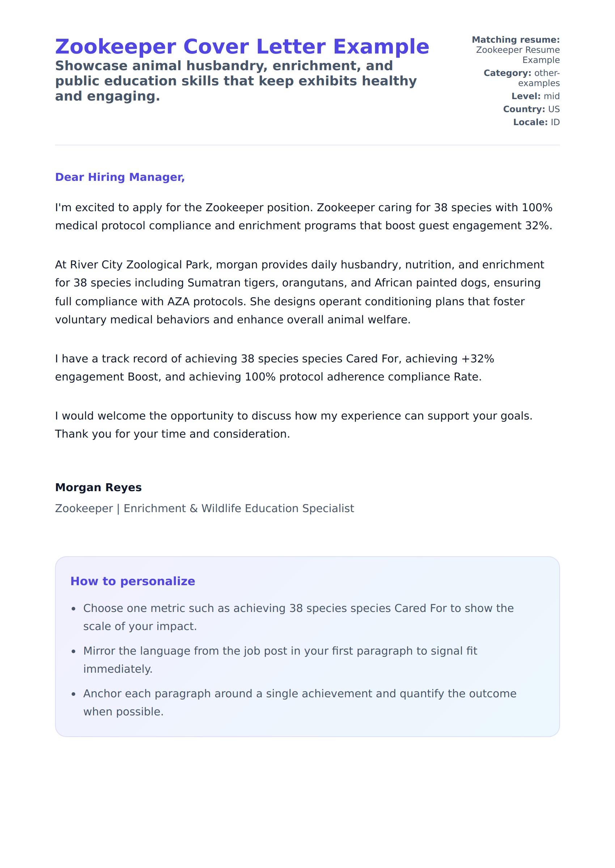This screenshot has width=615, height=868.
Task: Click the paragraph starting "I have a track record"
Action: point(274,367)
